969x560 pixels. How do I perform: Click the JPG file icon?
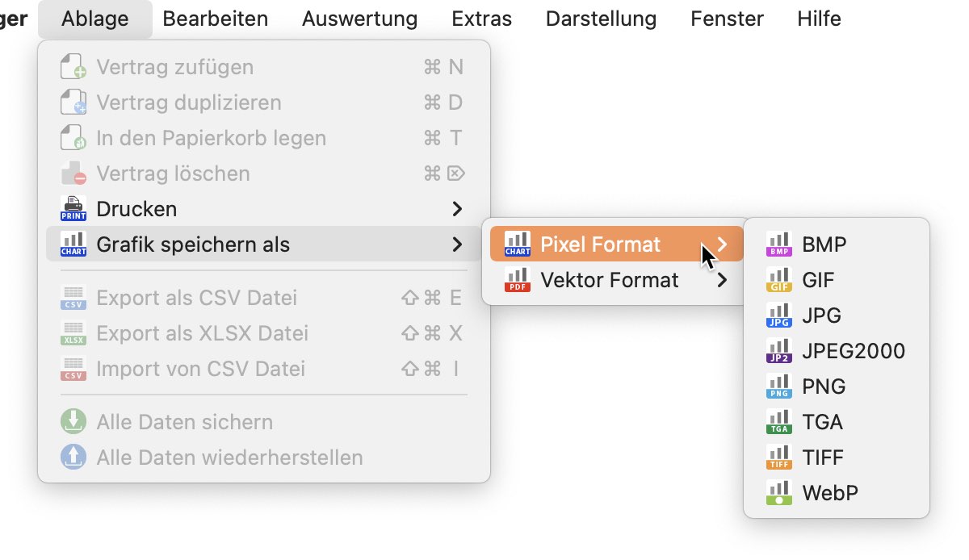click(x=778, y=316)
